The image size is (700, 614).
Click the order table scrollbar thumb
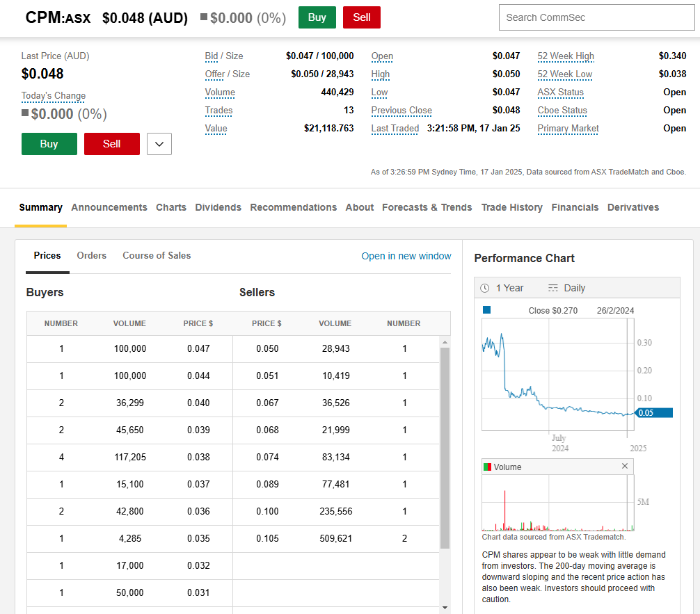pos(445,448)
